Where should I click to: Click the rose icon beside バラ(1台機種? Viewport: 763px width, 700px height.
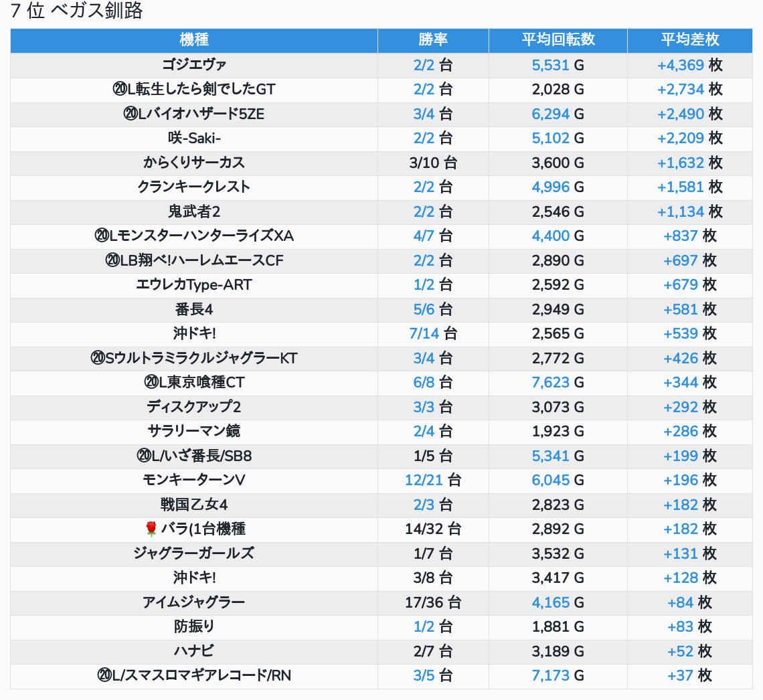(151, 529)
